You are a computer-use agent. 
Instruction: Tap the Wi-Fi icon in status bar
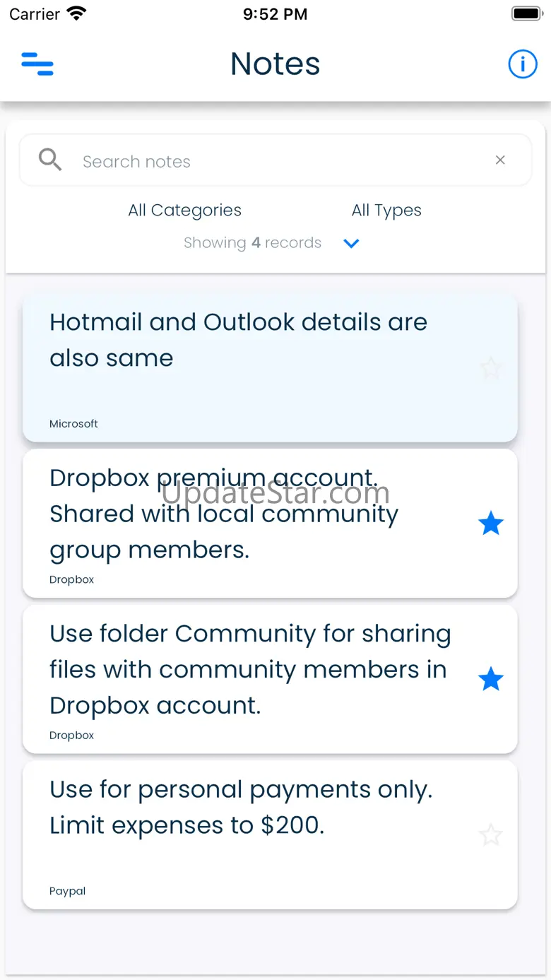[76, 13]
